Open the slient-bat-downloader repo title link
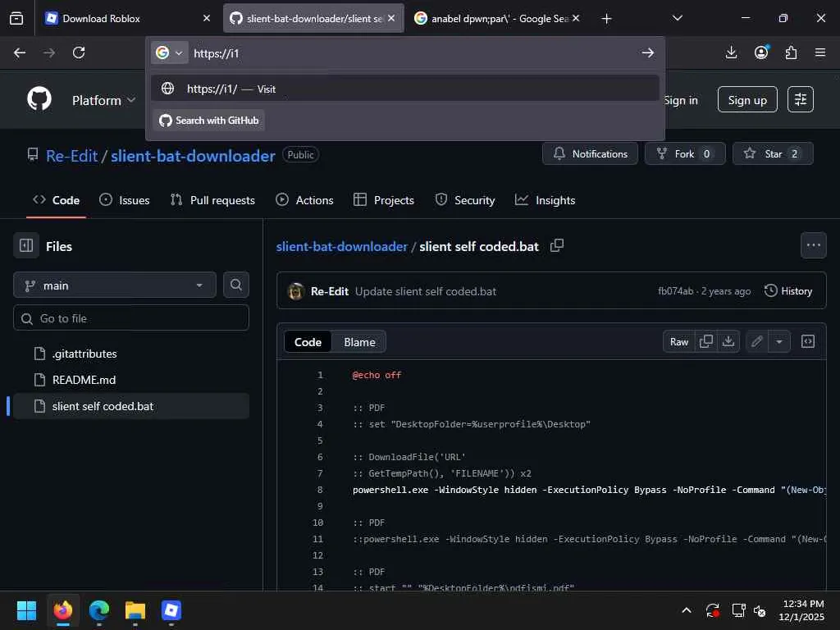The image size is (840, 630). pos(193,156)
